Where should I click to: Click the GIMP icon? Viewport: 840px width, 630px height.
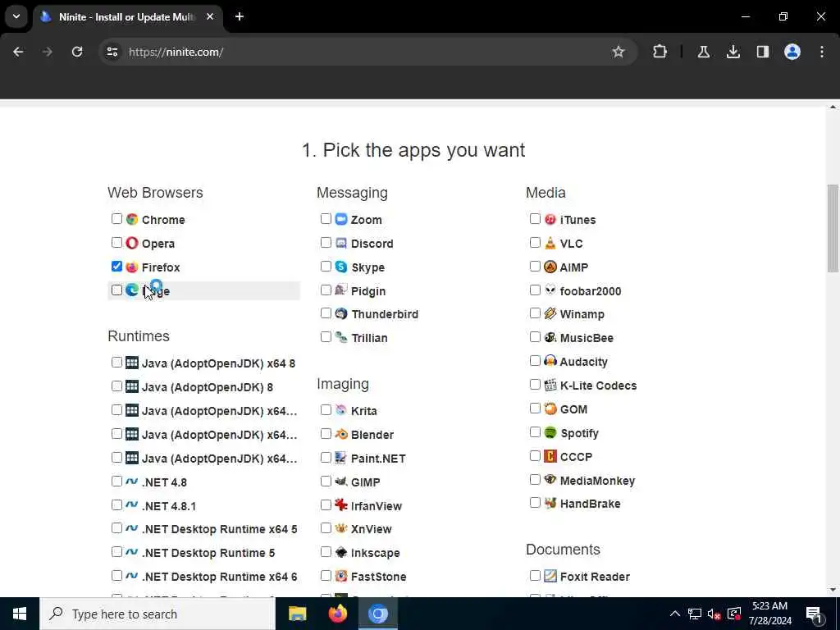[341, 482]
